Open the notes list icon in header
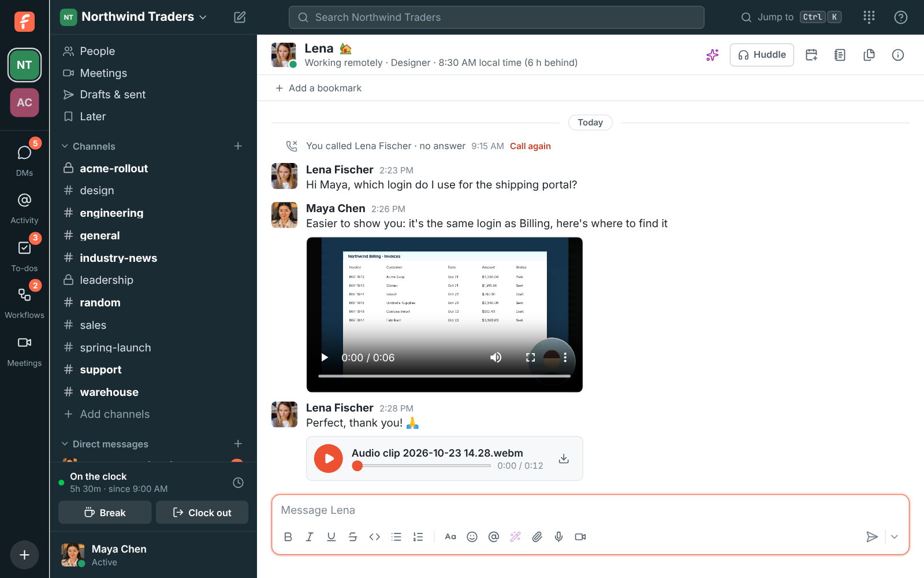The image size is (924, 578). [x=840, y=55]
